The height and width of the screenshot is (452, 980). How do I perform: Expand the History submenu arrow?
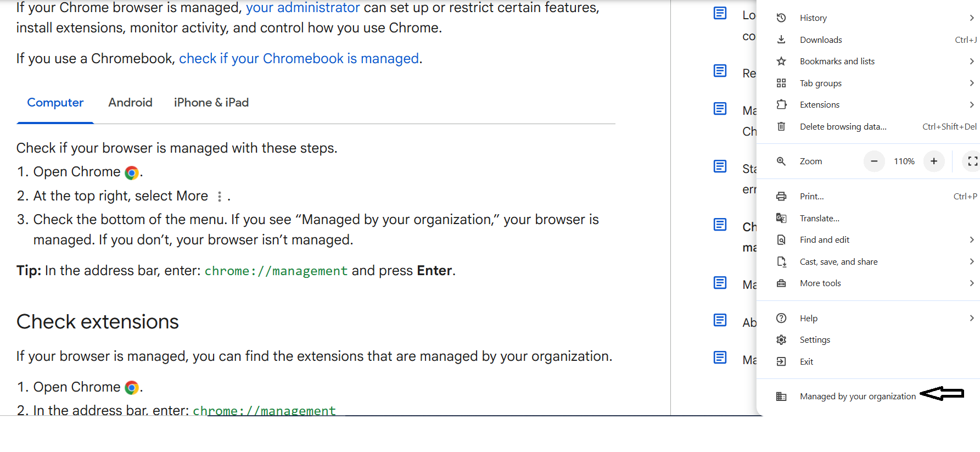pos(972,18)
